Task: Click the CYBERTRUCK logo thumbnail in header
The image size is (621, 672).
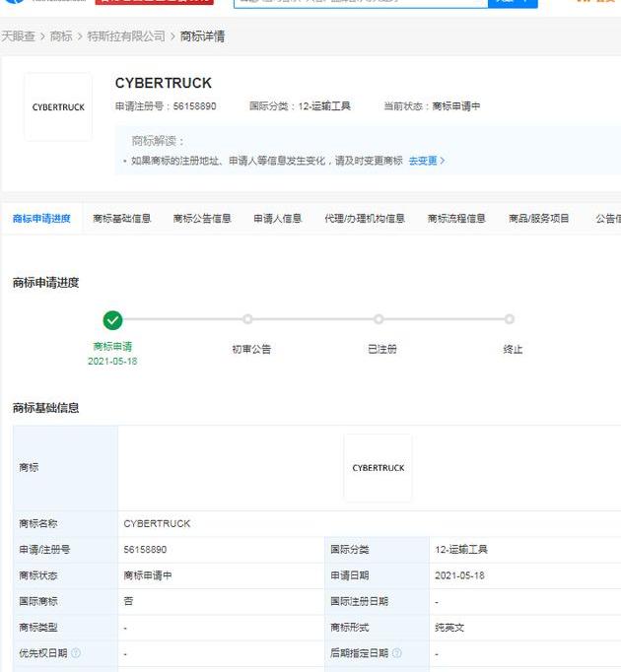Action: click(x=58, y=107)
